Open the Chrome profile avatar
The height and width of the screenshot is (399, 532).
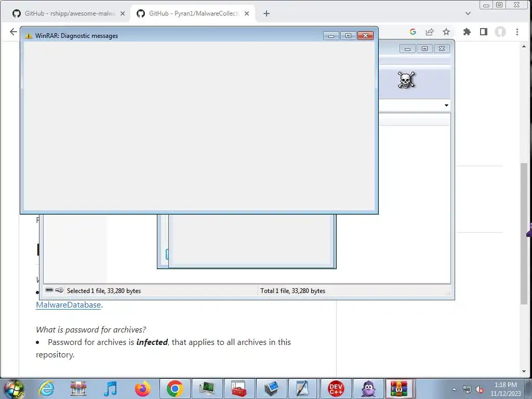coord(500,32)
